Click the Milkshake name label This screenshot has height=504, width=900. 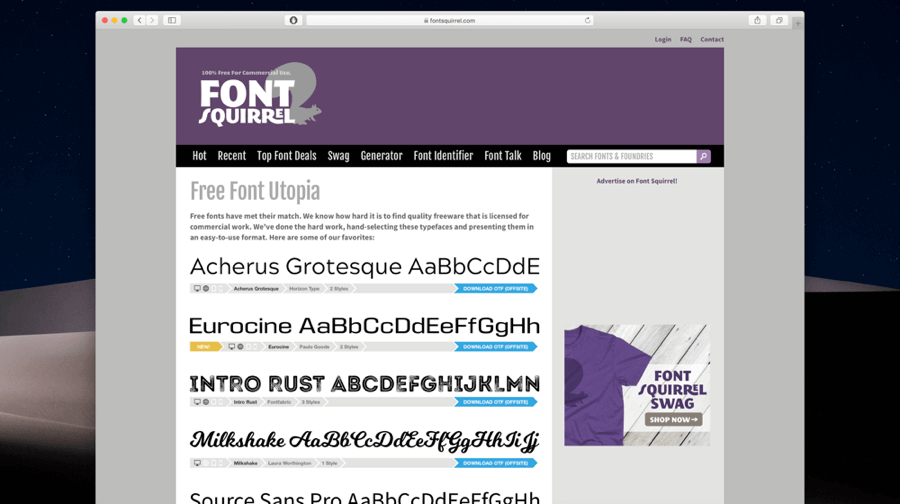pos(245,463)
